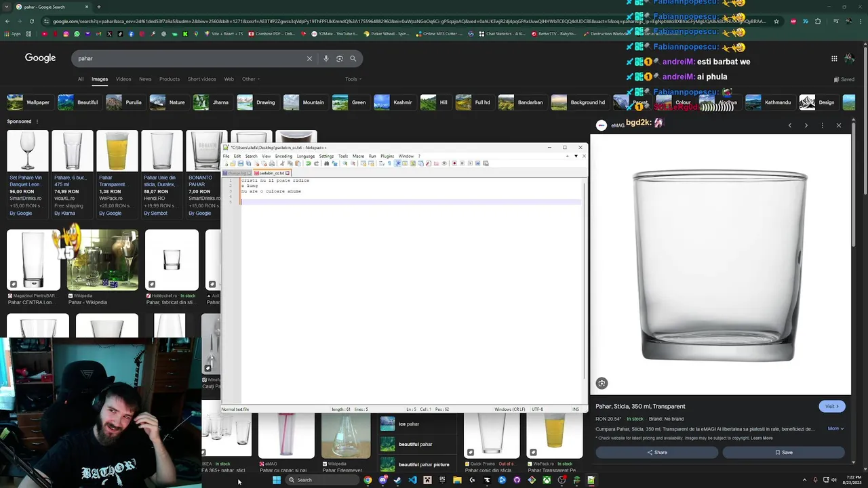The image size is (868, 488).
Task: Open File Explorer from the taskbar
Action: coord(457,480)
